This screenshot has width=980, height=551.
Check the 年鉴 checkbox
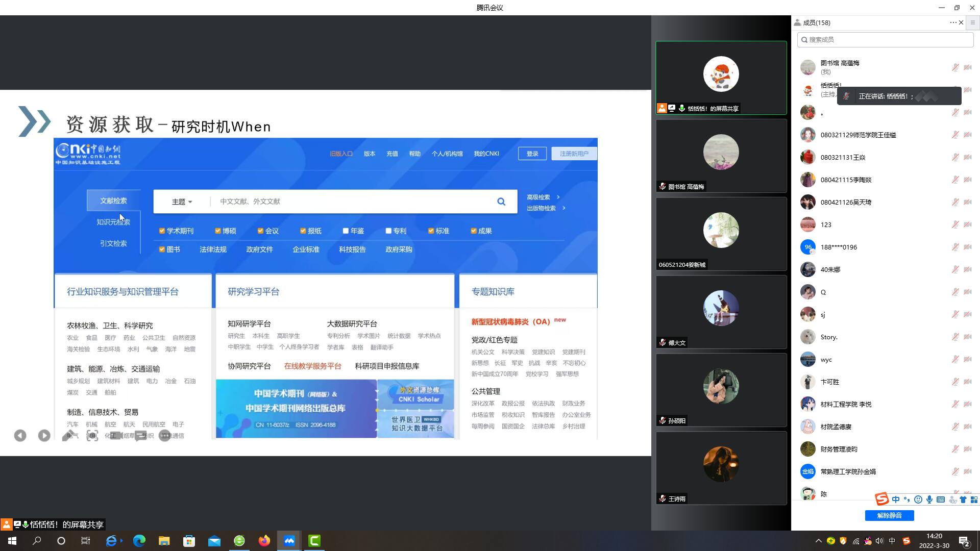click(346, 231)
